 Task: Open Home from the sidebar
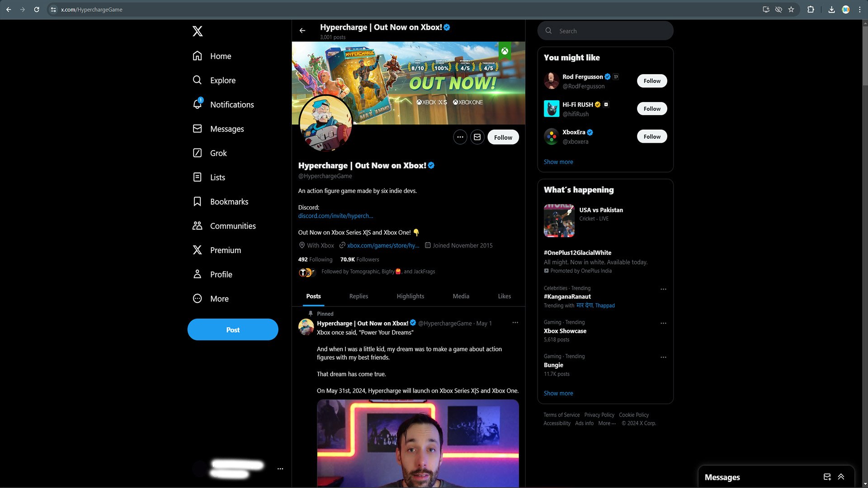point(212,56)
